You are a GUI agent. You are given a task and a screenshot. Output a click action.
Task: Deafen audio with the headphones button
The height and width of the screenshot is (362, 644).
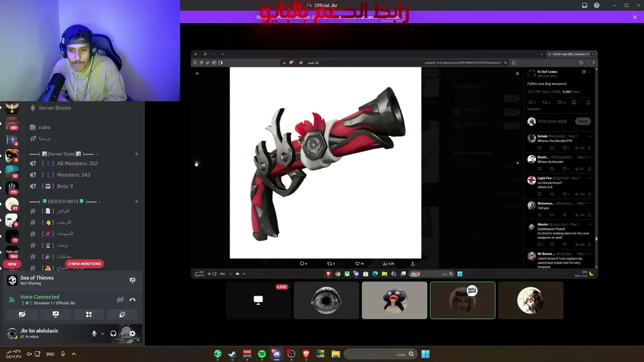click(x=113, y=333)
